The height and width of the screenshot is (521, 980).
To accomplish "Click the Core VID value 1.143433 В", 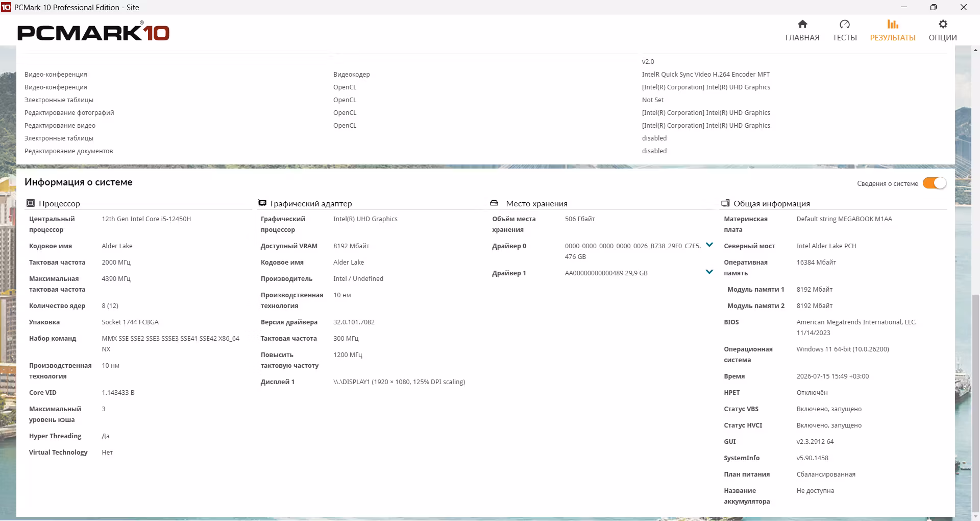I will tap(118, 393).
